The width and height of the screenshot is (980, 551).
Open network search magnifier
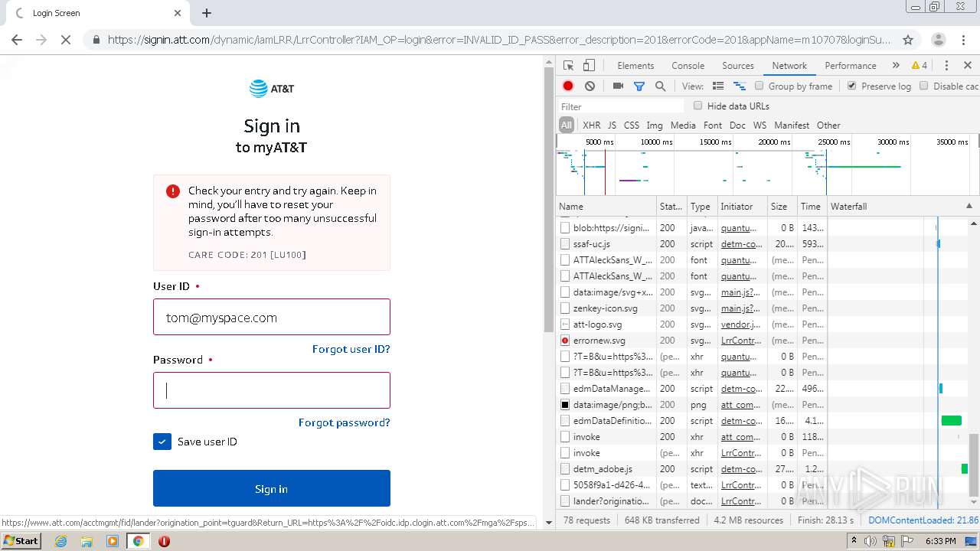[660, 86]
